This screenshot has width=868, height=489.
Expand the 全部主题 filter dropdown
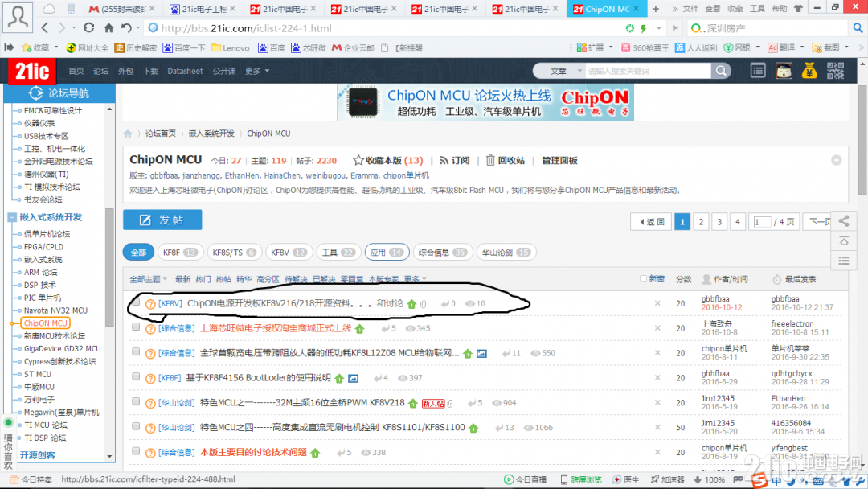pos(148,279)
